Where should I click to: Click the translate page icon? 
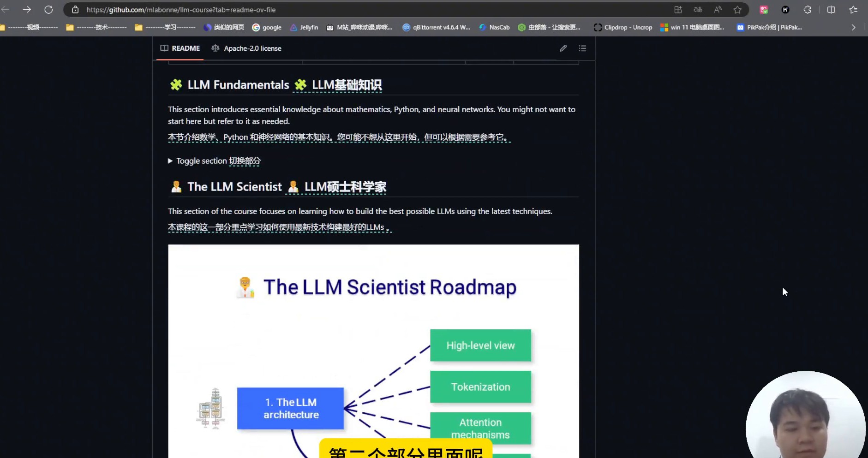[698, 10]
